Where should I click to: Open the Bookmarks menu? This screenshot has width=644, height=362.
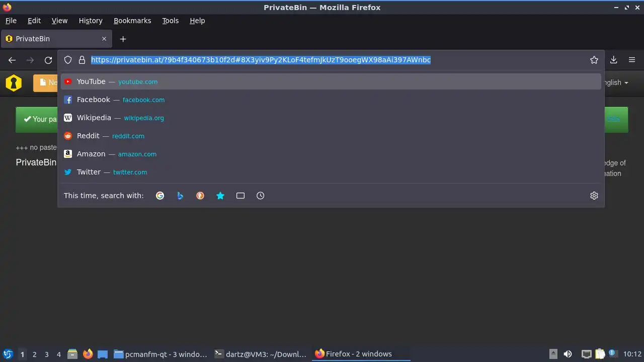(x=132, y=21)
